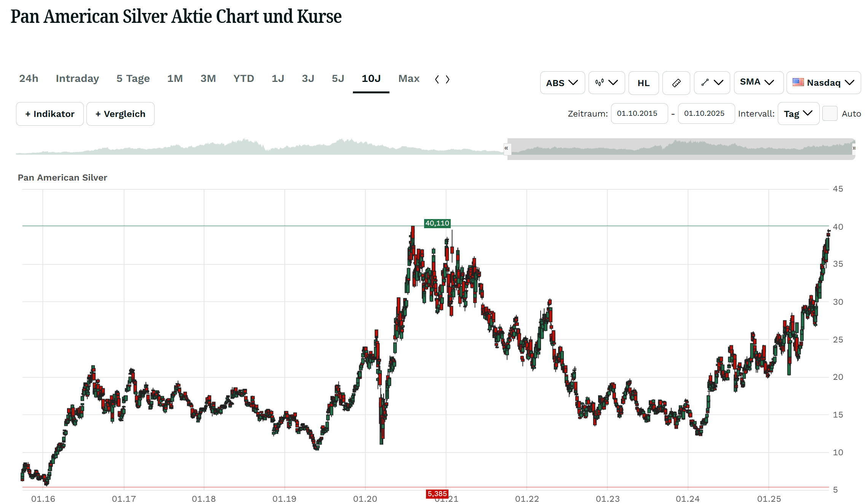This screenshot has width=868, height=504.
Task: Switch to the 5J time range tab
Action: point(338,78)
